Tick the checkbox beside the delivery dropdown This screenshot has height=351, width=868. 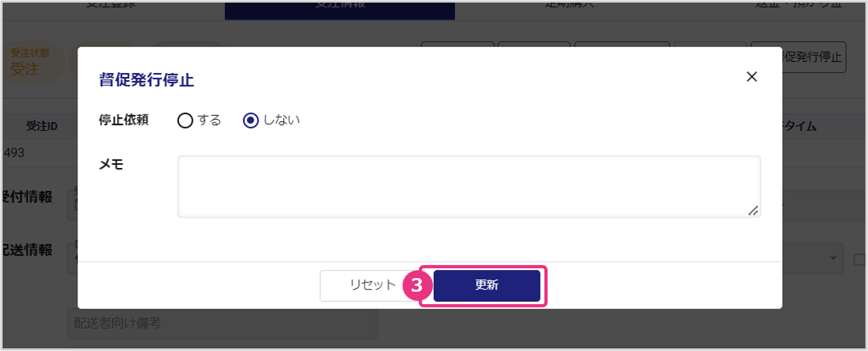858,259
